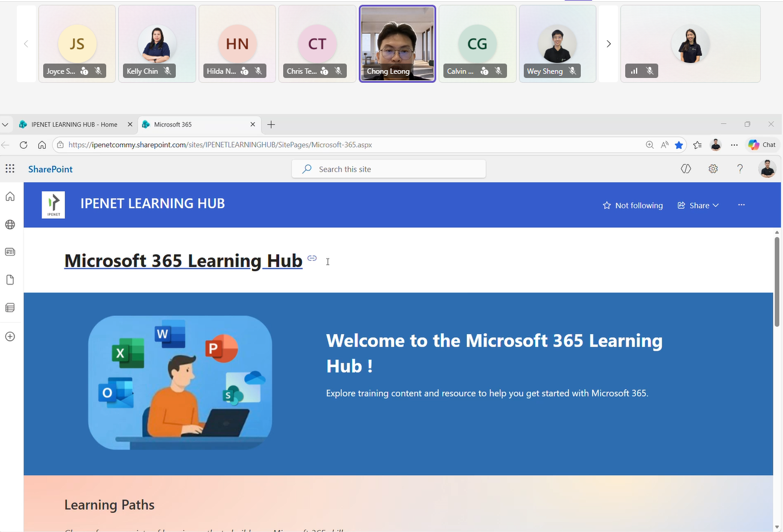783x532 pixels.
Task: Open the Copilot Chat button
Action: coord(761,145)
